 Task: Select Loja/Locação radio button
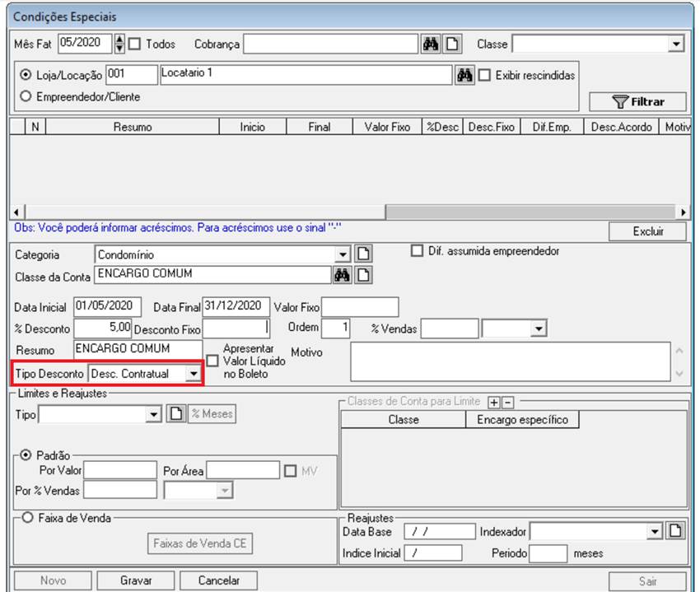click(26, 75)
